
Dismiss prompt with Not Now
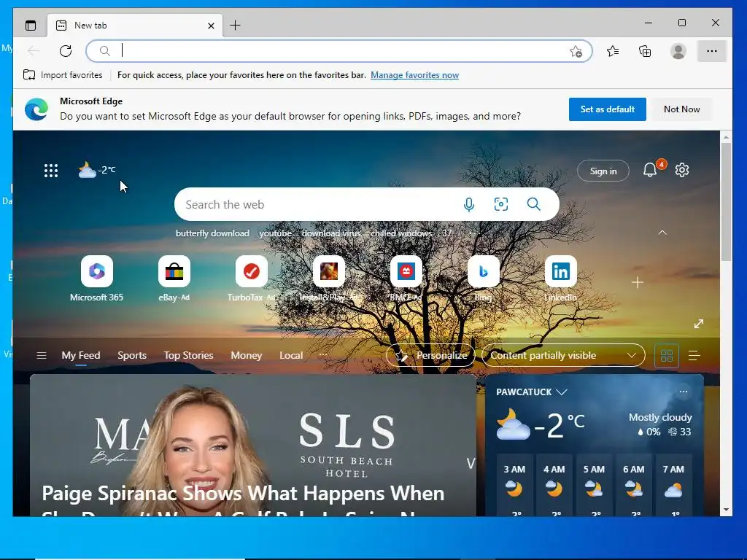click(682, 109)
